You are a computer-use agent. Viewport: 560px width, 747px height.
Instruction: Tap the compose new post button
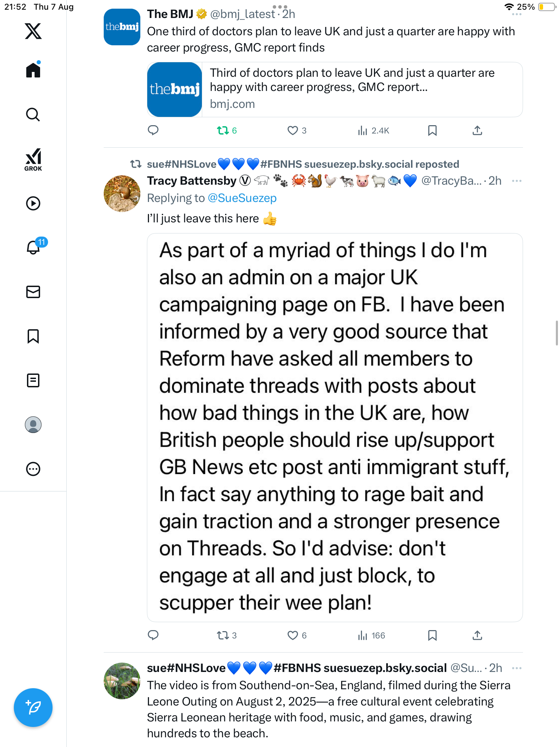[x=33, y=707]
